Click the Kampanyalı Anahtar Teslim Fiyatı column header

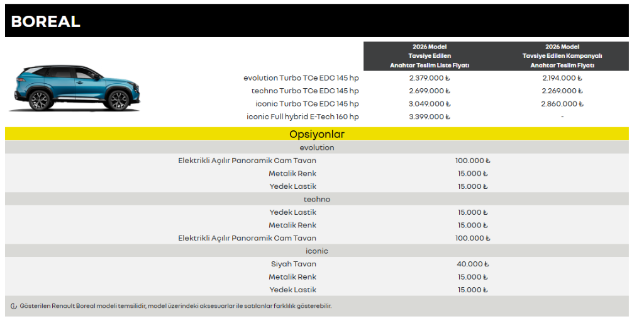click(x=562, y=56)
